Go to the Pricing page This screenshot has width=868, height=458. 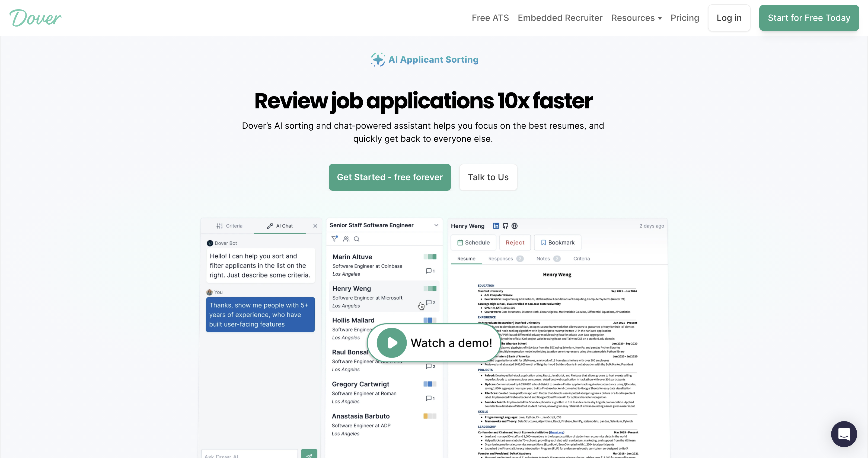point(685,18)
